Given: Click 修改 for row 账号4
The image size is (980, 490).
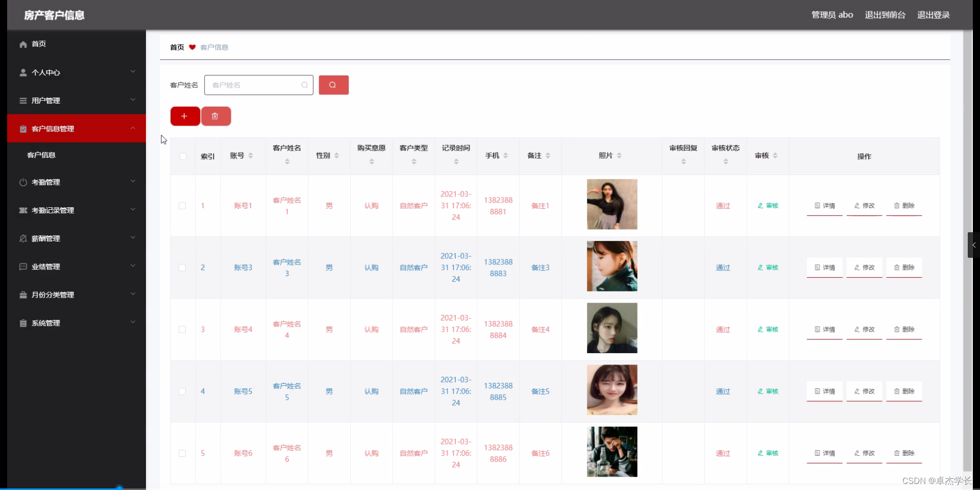Looking at the screenshot, I should [865, 330].
